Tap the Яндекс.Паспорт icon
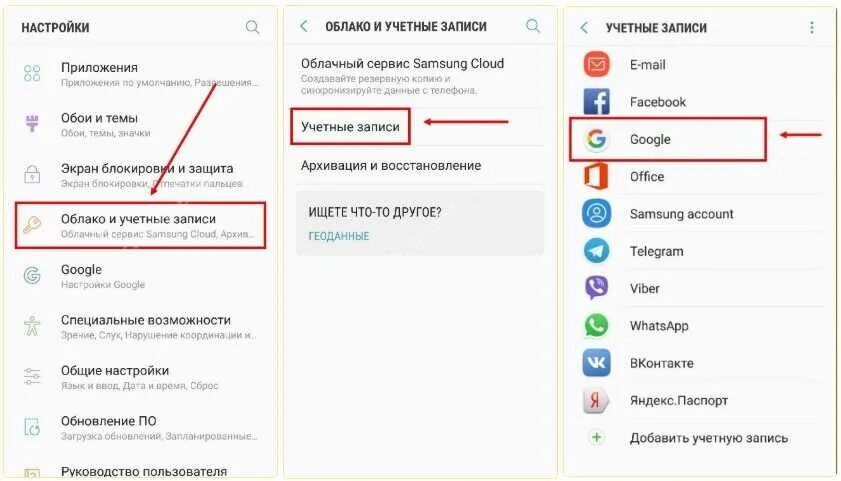The height and width of the screenshot is (481, 841). point(596,400)
